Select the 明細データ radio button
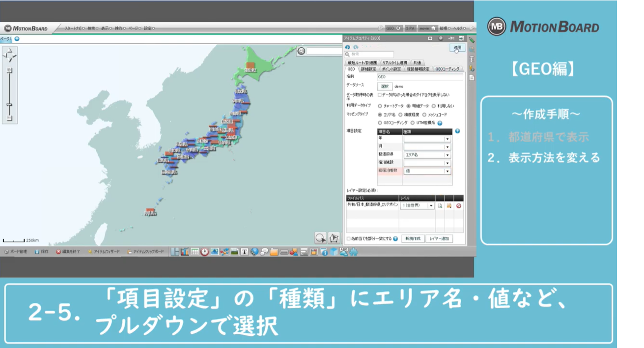Screen dimensions: 644x348 [x=408, y=106]
